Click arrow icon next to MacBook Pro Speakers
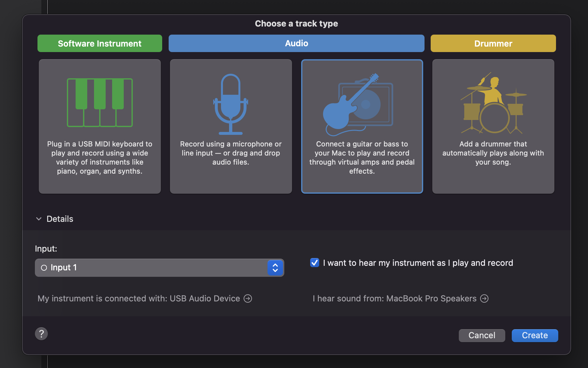This screenshot has height=368, width=588. tap(484, 298)
